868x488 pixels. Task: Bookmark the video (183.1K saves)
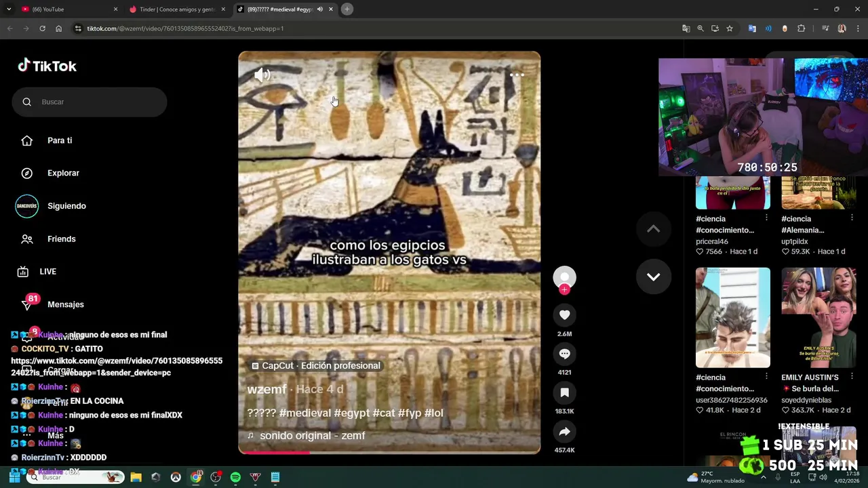(x=564, y=392)
